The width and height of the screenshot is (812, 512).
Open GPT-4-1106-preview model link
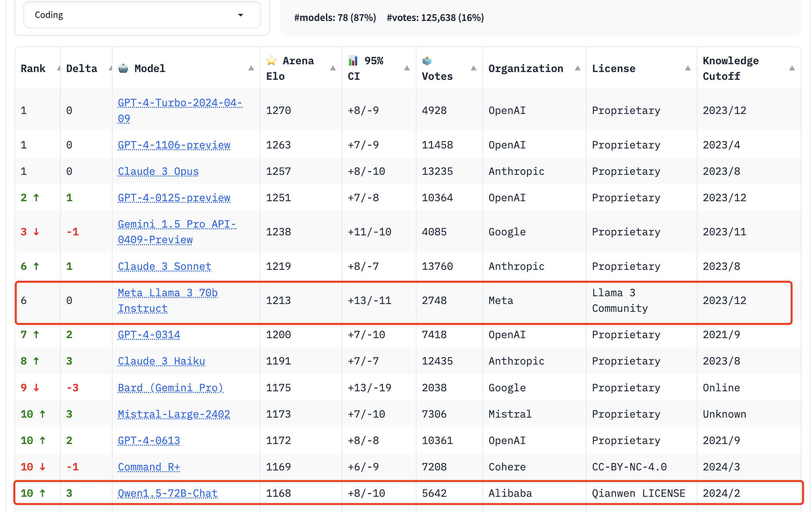pos(174,145)
